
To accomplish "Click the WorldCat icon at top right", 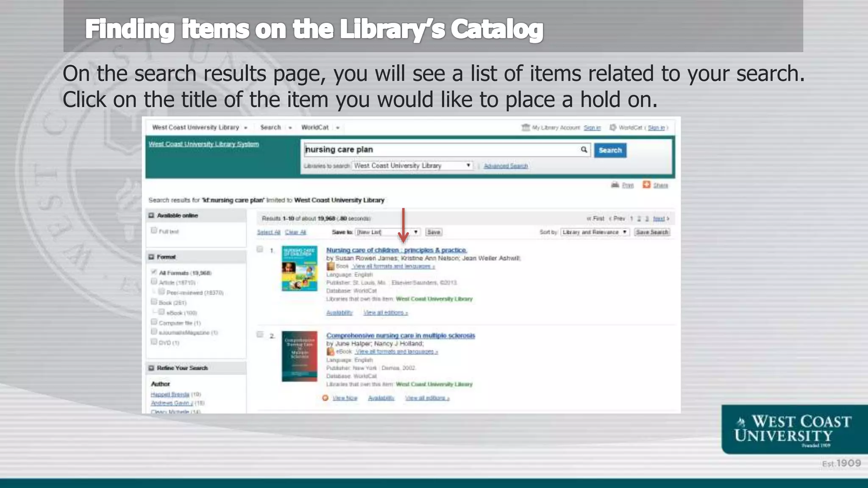I will [x=613, y=128].
